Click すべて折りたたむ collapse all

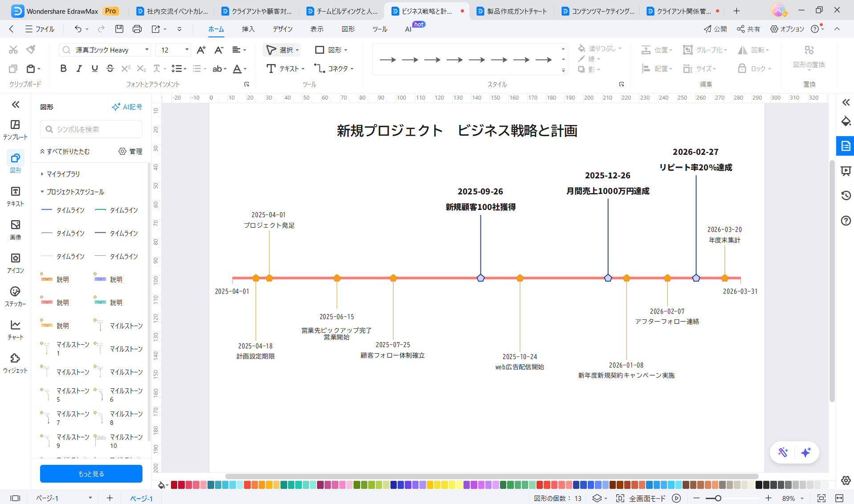[65, 151]
